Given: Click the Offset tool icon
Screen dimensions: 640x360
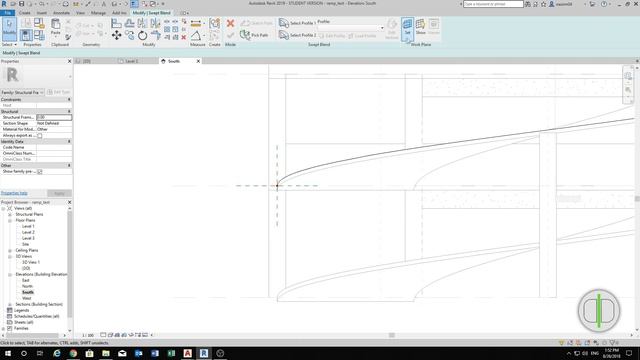Looking at the screenshot, I should (129, 23).
